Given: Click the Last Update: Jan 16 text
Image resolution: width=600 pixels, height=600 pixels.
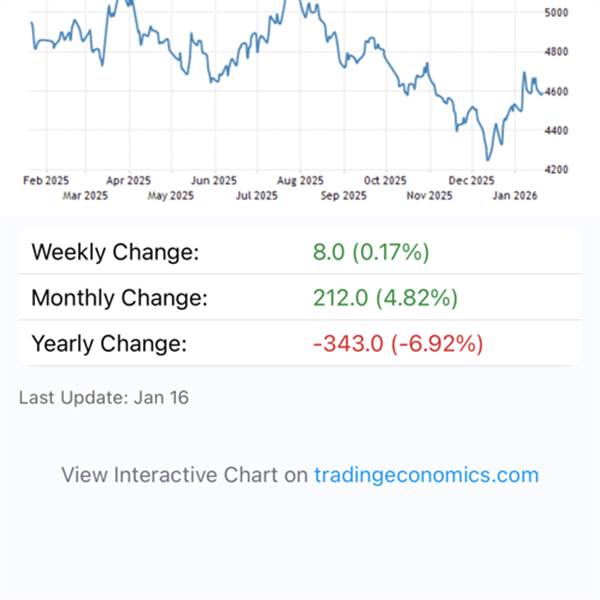Looking at the screenshot, I should coord(104,398).
